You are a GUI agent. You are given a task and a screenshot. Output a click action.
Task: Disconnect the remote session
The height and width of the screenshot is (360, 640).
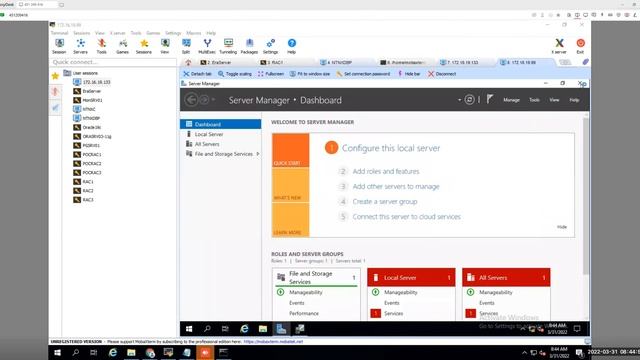442,74
